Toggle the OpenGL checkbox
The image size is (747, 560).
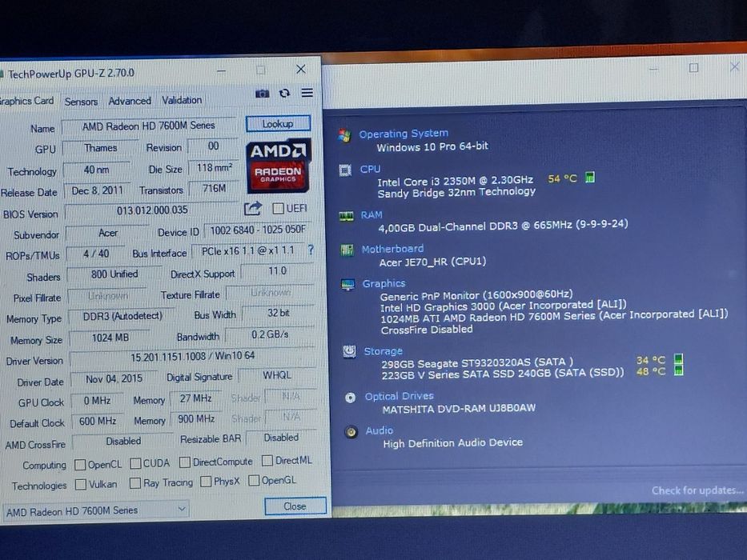pos(254,481)
